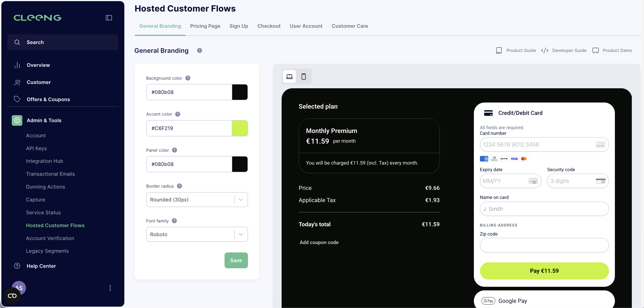This screenshot has height=308, width=644.
Task: Open Transactional Emails in sidebar
Action: tap(50, 174)
